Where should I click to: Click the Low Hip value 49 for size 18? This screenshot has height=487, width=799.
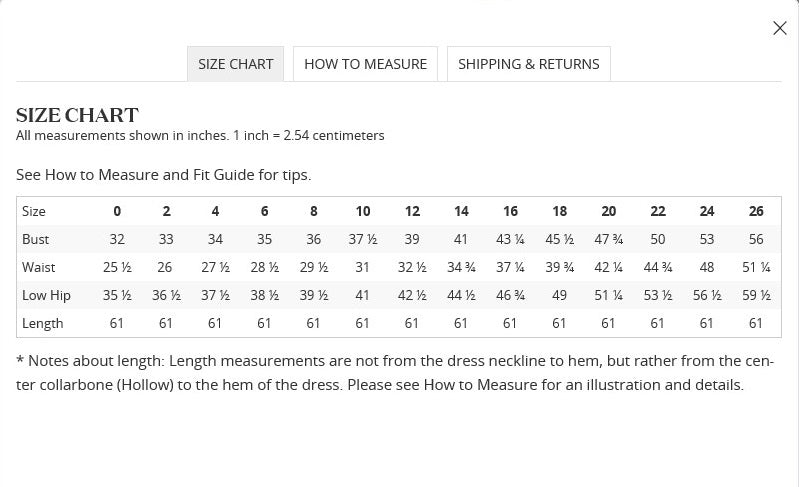pos(559,295)
